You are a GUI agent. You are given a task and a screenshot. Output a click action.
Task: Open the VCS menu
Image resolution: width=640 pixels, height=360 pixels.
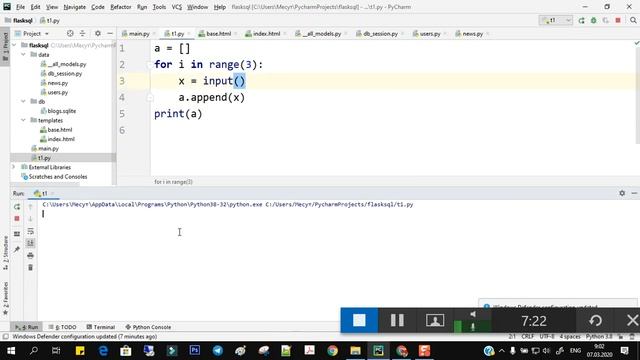point(176,7)
